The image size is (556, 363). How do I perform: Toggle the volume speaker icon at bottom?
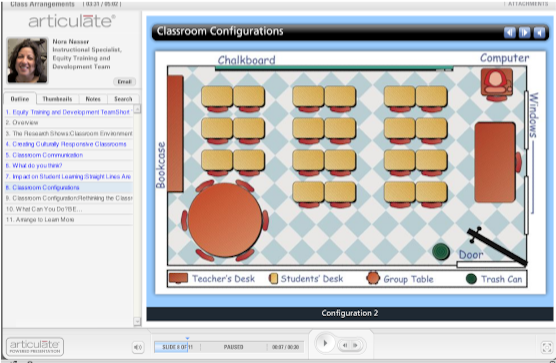coord(138,347)
